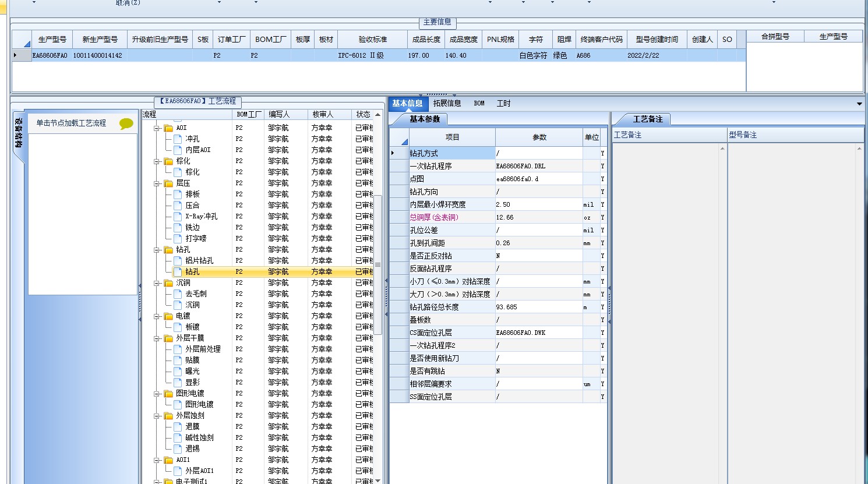Select the 退锡 step in tree

coord(192,448)
